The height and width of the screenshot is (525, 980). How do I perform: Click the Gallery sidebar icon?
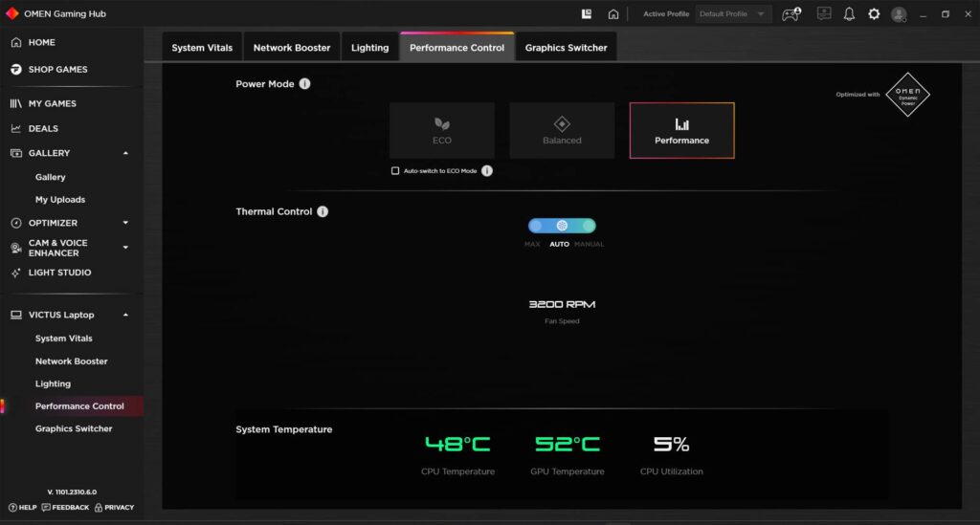pos(16,153)
